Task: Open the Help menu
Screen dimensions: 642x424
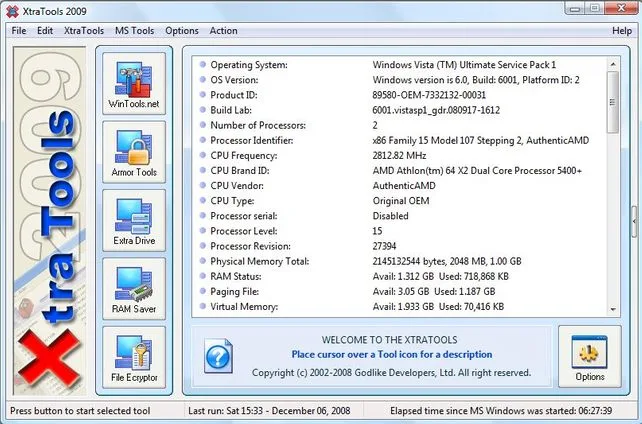Action: coord(622,31)
